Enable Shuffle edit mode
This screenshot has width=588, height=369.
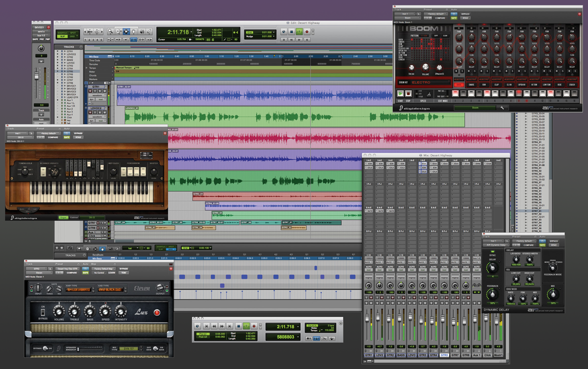point(62,33)
